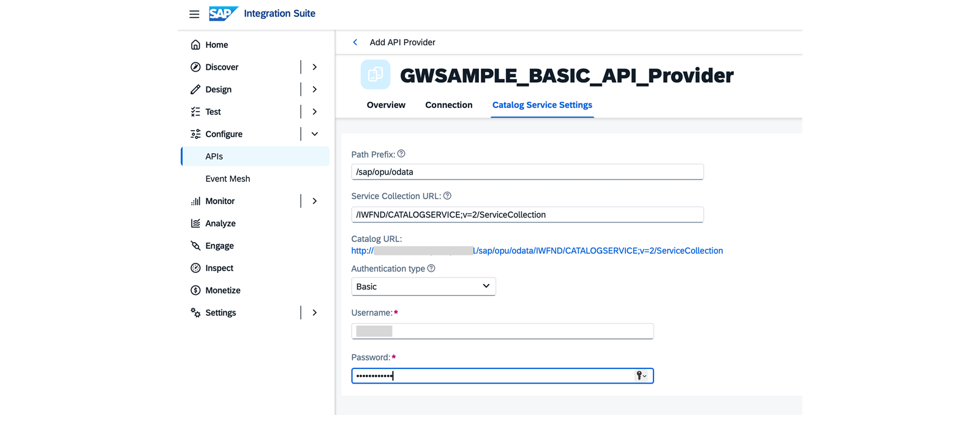Switch to the Connection tab
The width and height of the screenshot is (980, 421).
[x=449, y=105]
